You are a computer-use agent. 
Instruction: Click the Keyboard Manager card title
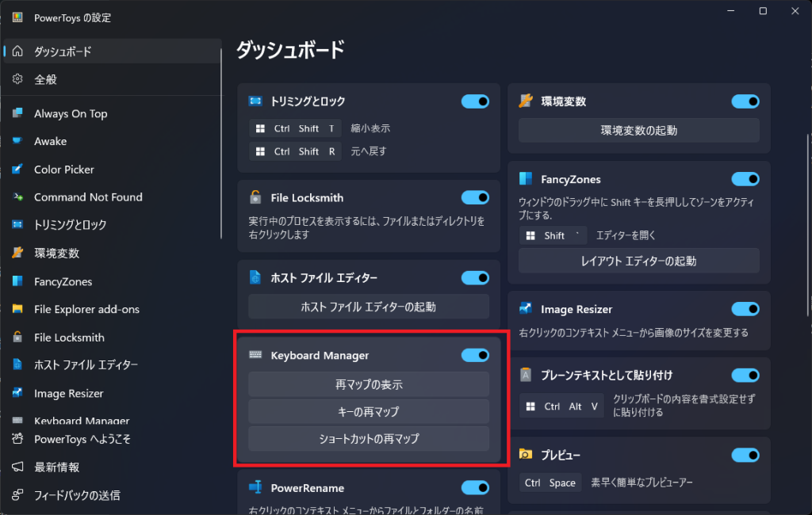click(320, 355)
